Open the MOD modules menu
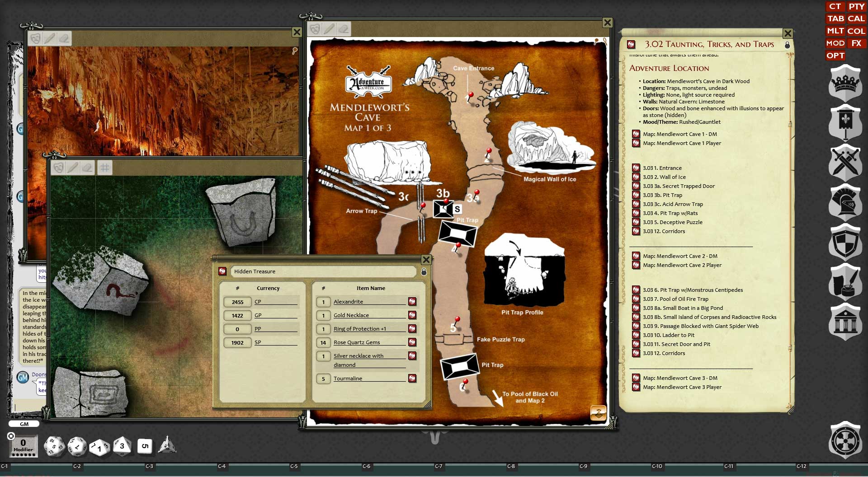 pos(835,43)
